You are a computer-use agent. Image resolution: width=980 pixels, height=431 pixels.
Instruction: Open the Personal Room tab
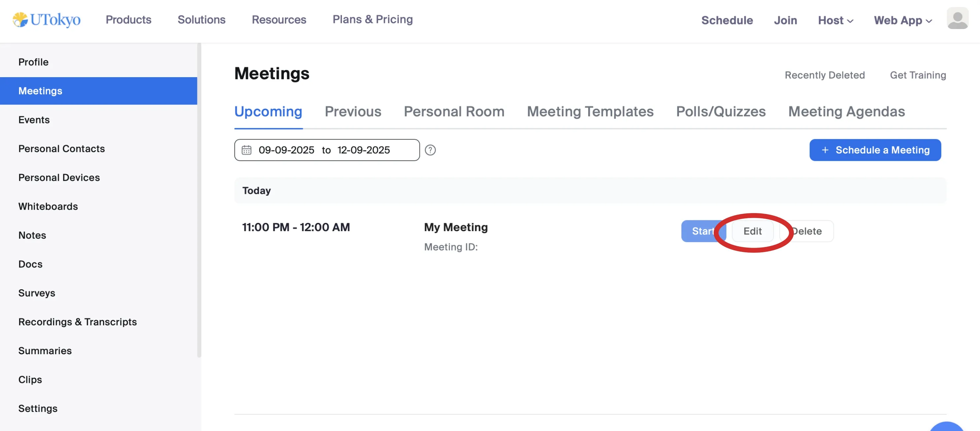(454, 112)
